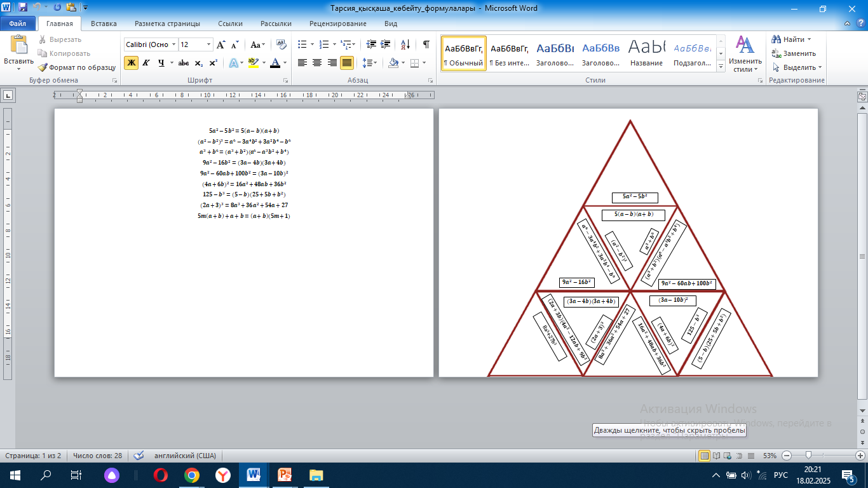Open the Файл menu tab

pos(17,24)
